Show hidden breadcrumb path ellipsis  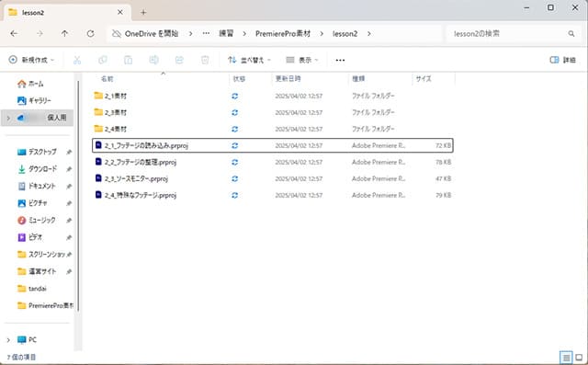point(206,34)
